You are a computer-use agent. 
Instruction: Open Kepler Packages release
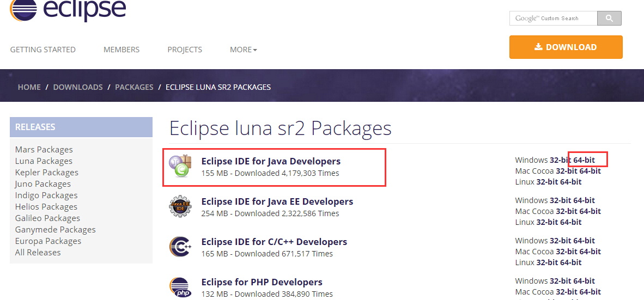coord(47,173)
